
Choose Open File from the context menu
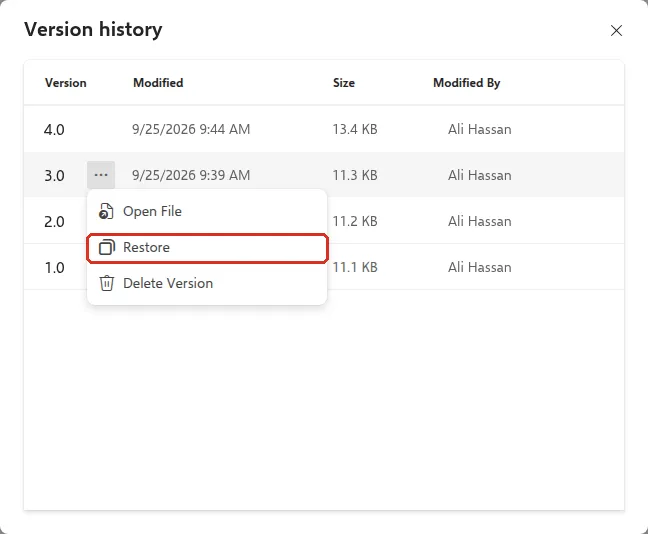207,211
